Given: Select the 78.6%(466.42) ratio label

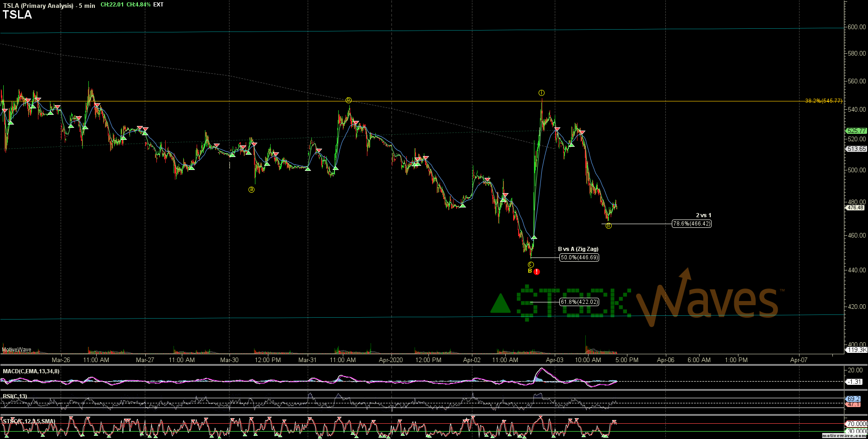Looking at the screenshot, I should point(692,224).
